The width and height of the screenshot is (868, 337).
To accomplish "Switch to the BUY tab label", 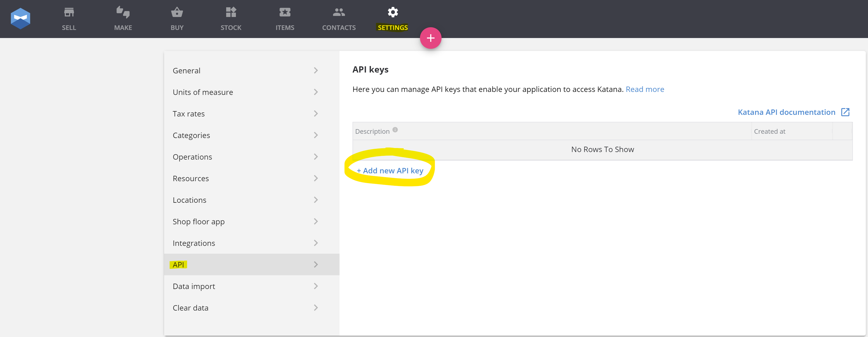I will click(177, 27).
